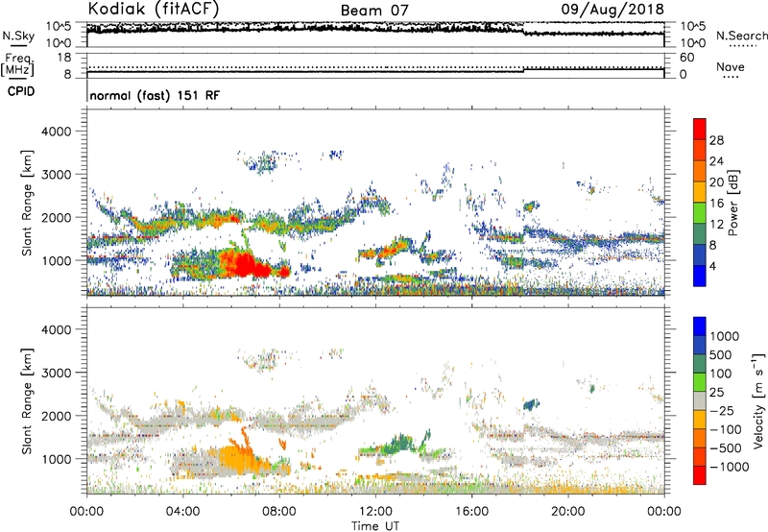Click the "28" power colorbar label
768x532 pixels.
(x=716, y=140)
